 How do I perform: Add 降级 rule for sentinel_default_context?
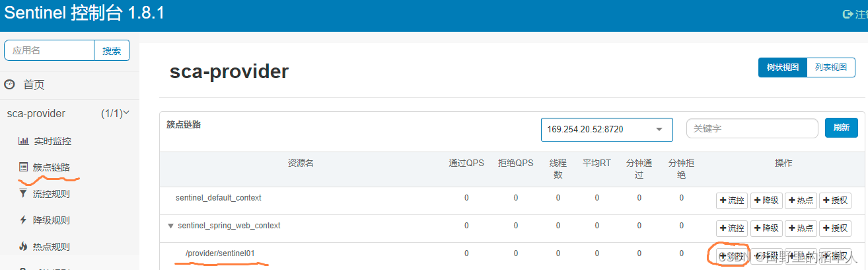click(x=766, y=201)
